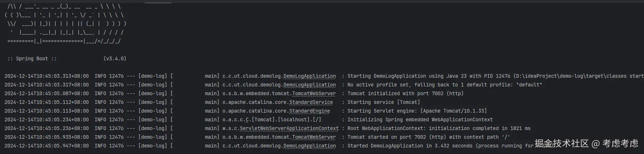Click the Spring ASCII art banner
644x154 pixels.
click(65, 24)
